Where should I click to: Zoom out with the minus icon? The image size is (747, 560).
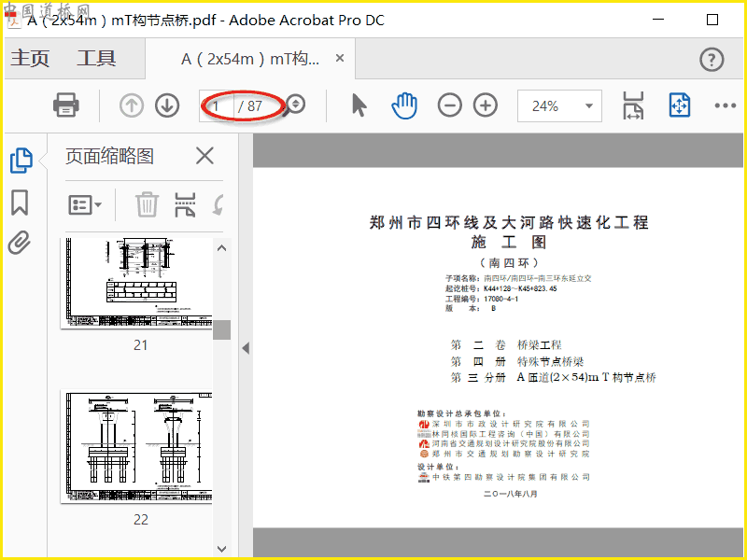point(450,105)
